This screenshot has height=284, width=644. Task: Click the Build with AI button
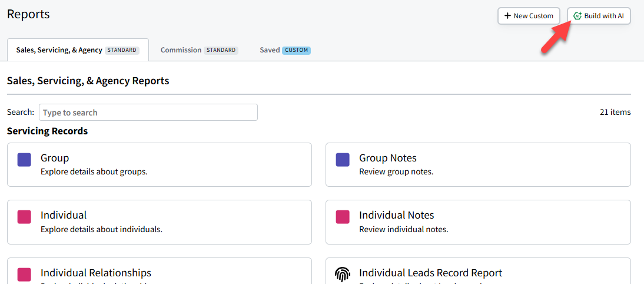(599, 16)
